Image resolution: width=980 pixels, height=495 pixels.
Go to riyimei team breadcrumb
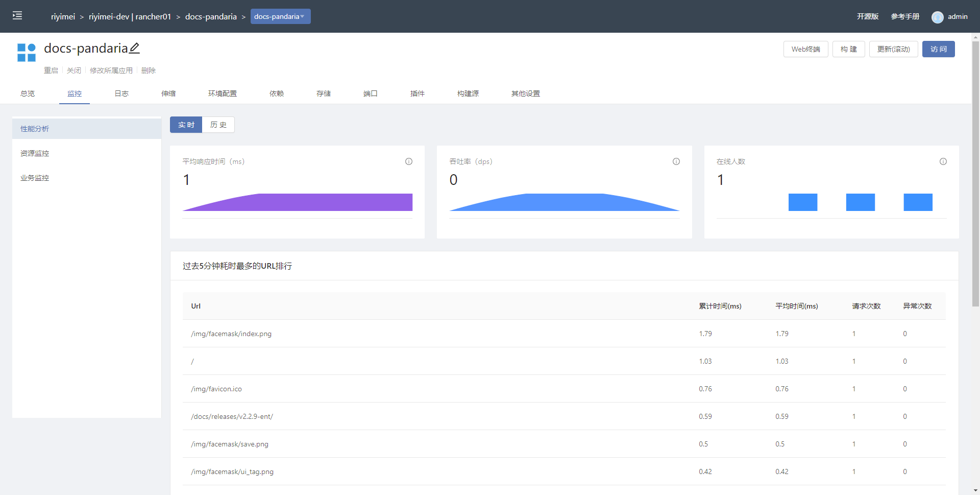tap(63, 16)
